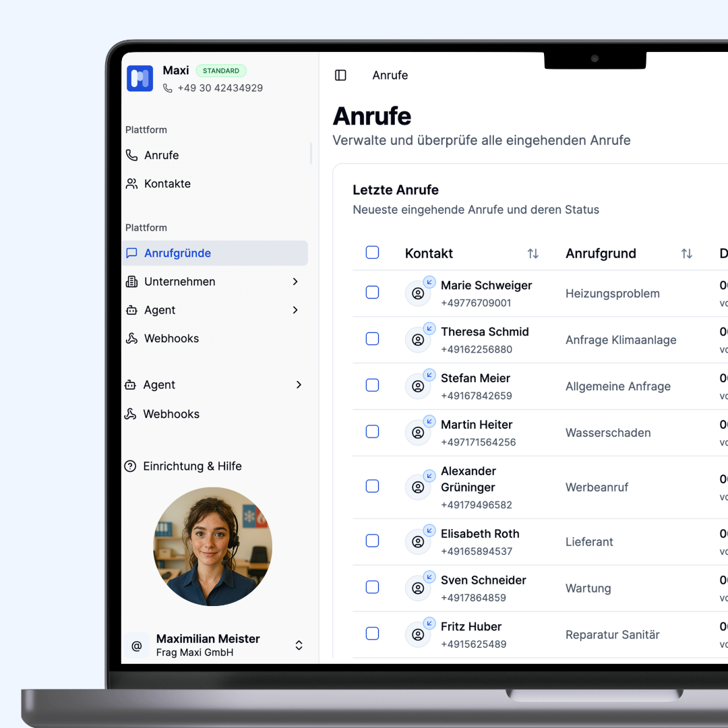Check the select-all checkbox in table header
The width and height of the screenshot is (728, 728).
[372, 253]
